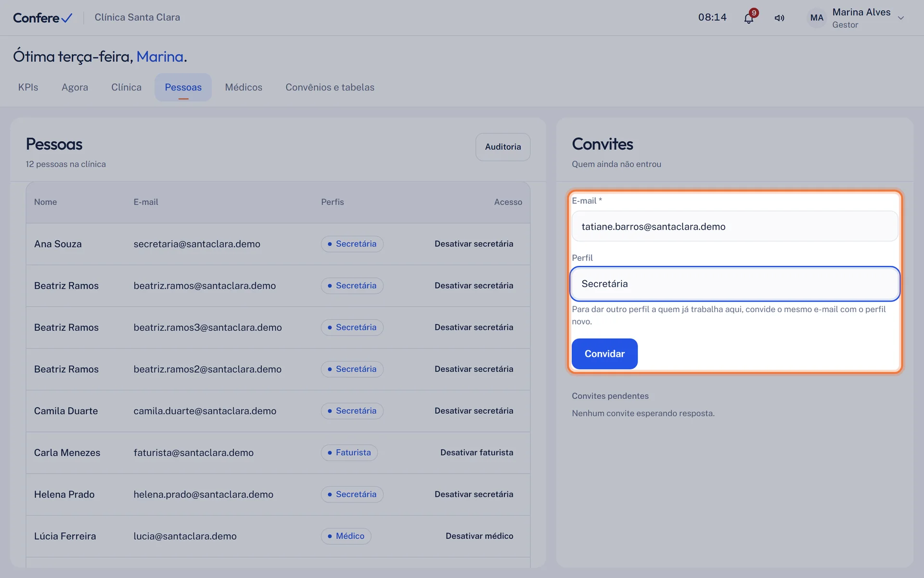Go to the Médicos tab
Screen dimensions: 924x578
coord(244,87)
